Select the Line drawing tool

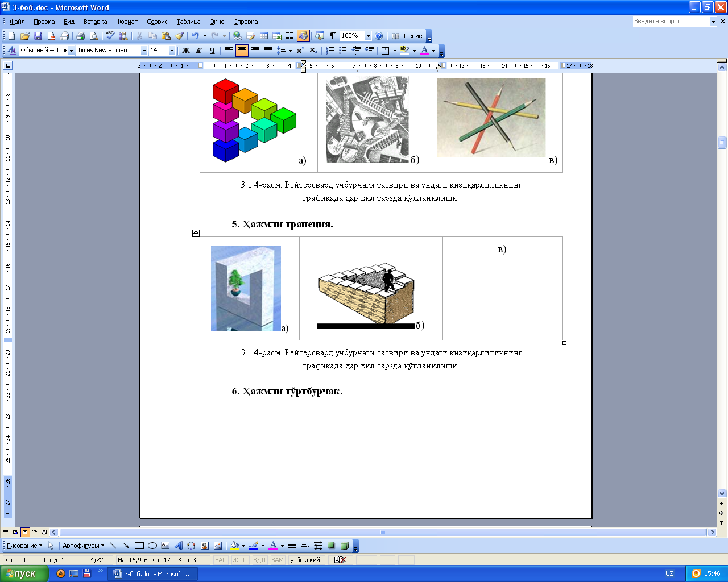point(113,546)
